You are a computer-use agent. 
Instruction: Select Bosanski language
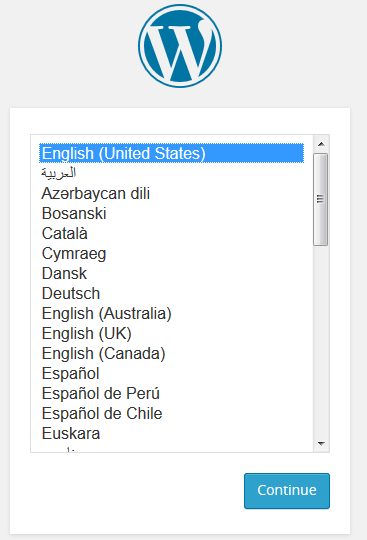[x=171, y=213]
